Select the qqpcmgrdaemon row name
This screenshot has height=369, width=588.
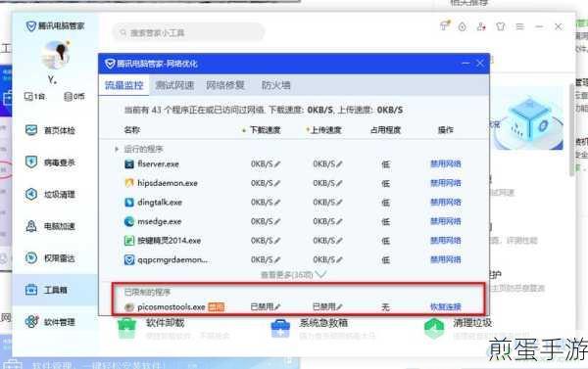(172, 259)
